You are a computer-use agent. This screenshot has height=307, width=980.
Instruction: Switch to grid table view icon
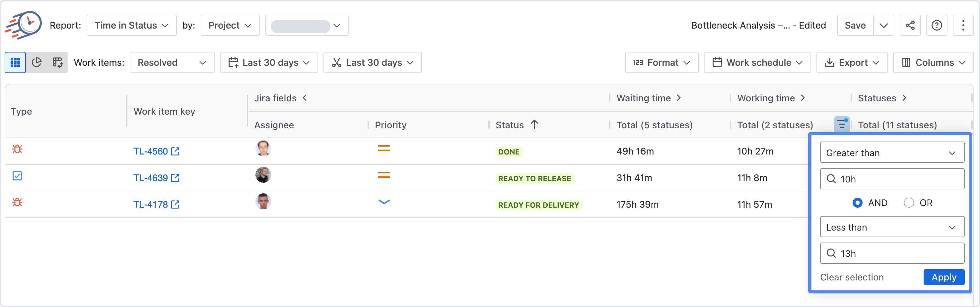pyautogui.click(x=15, y=62)
